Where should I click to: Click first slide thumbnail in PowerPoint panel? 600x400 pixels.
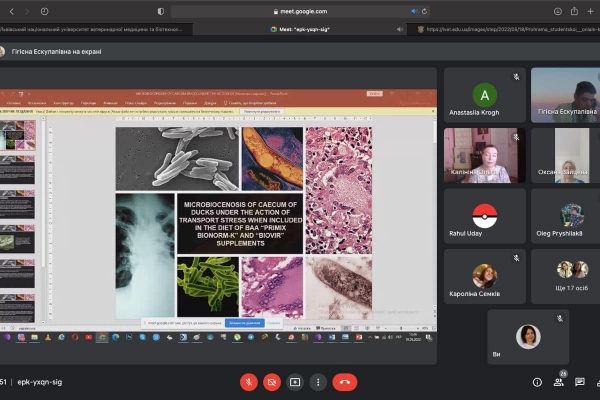(18, 135)
